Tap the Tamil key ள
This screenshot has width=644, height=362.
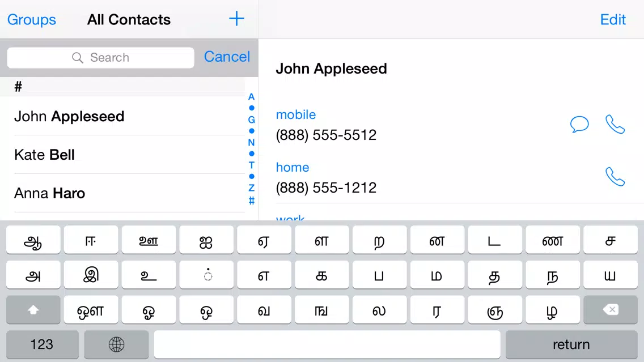point(321,240)
